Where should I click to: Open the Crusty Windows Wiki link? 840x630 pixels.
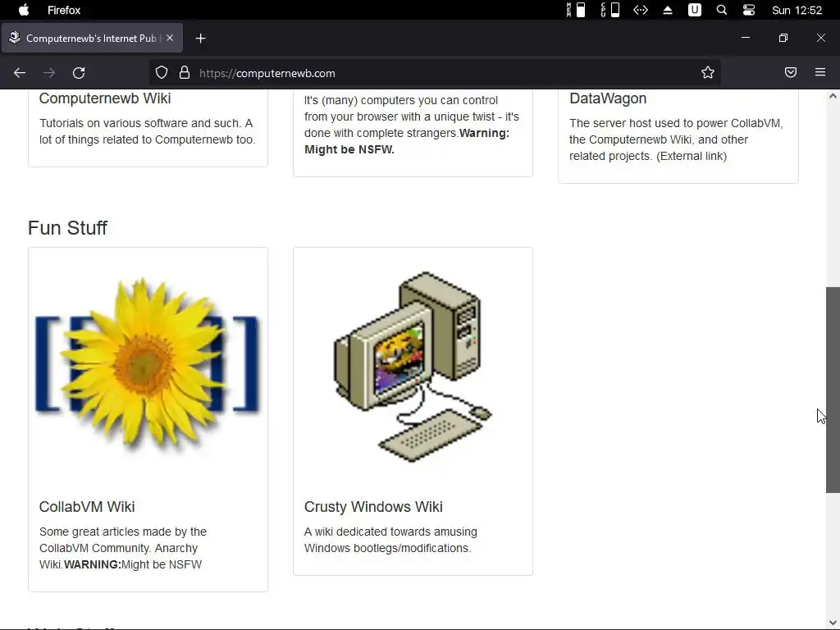pos(373,507)
